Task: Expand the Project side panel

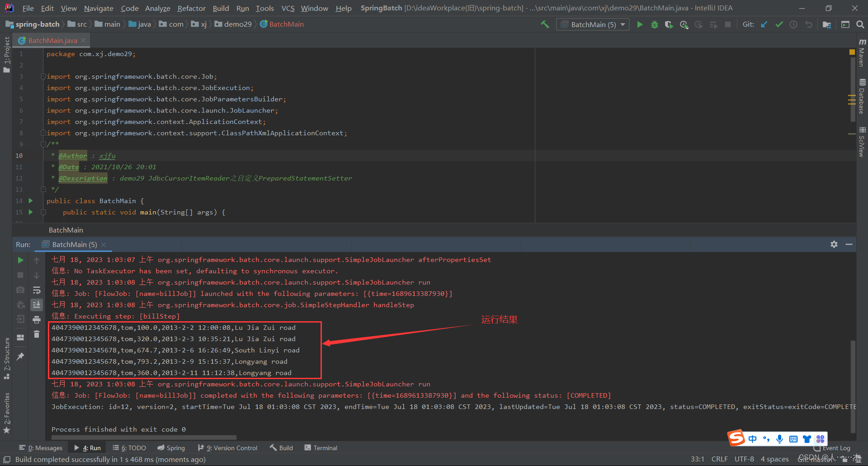Action: [6, 54]
